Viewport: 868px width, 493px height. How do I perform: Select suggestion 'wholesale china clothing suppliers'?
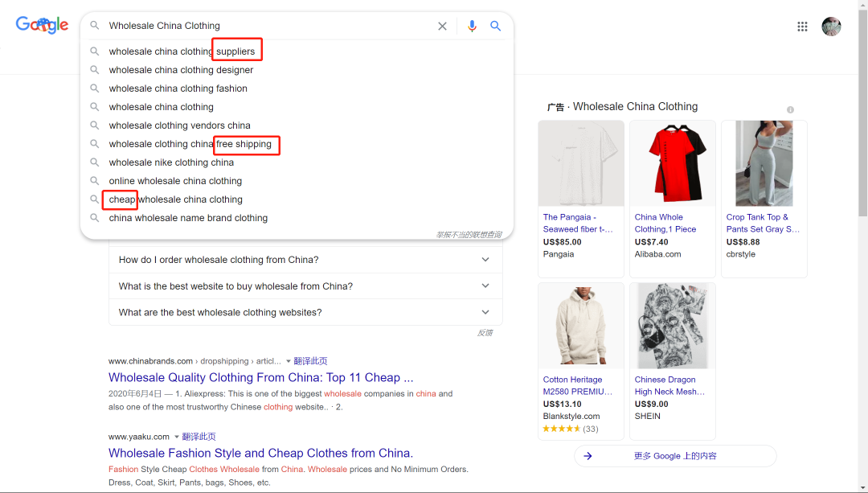[x=297, y=51]
